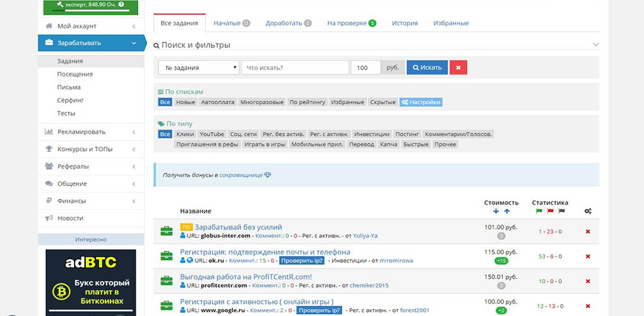Open the 'История' tab
644x316 pixels.
click(x=405, y=23)
